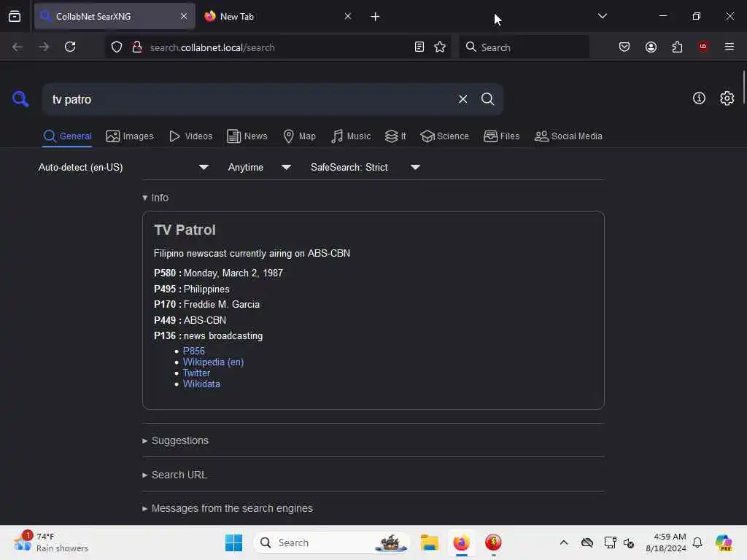This screenshot has height=560, width=747.
Task: Open Firefox application menu hamburger
Action: [729, 47]
